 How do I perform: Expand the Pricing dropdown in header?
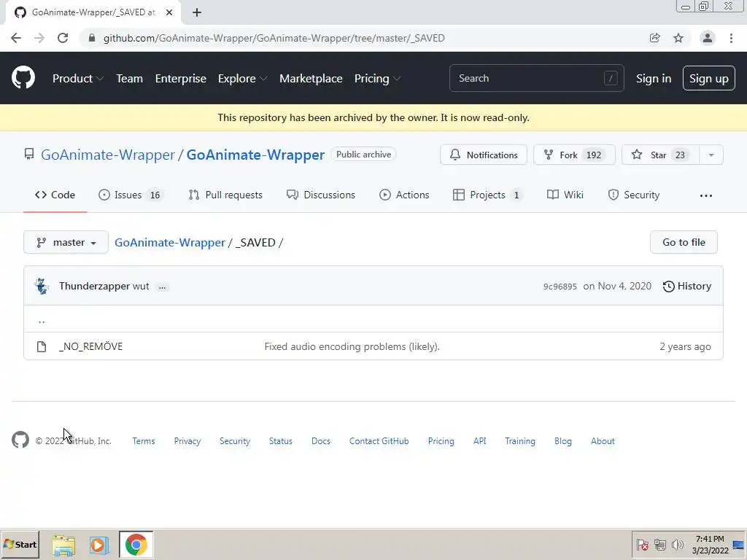coord(377,79)
